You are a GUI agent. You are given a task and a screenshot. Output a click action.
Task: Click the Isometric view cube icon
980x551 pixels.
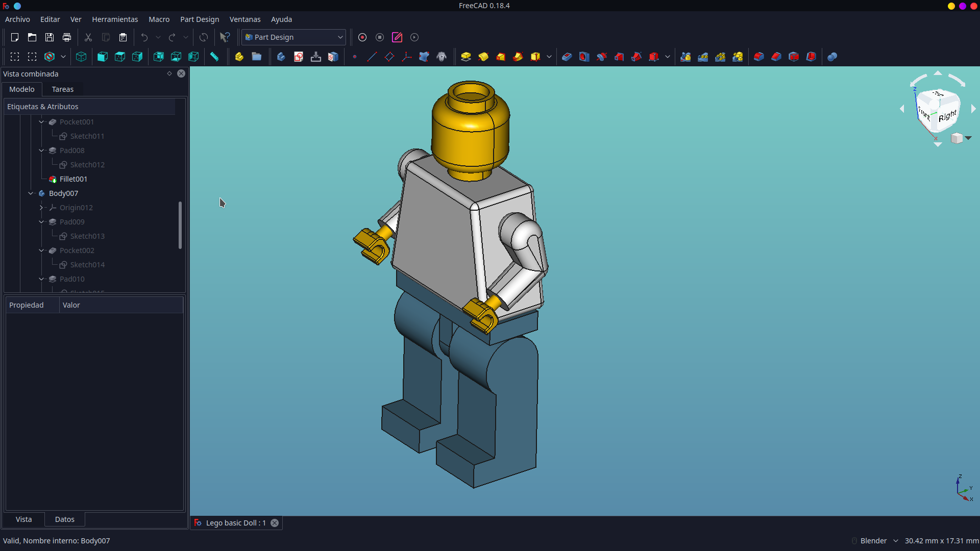pos(81,57)
